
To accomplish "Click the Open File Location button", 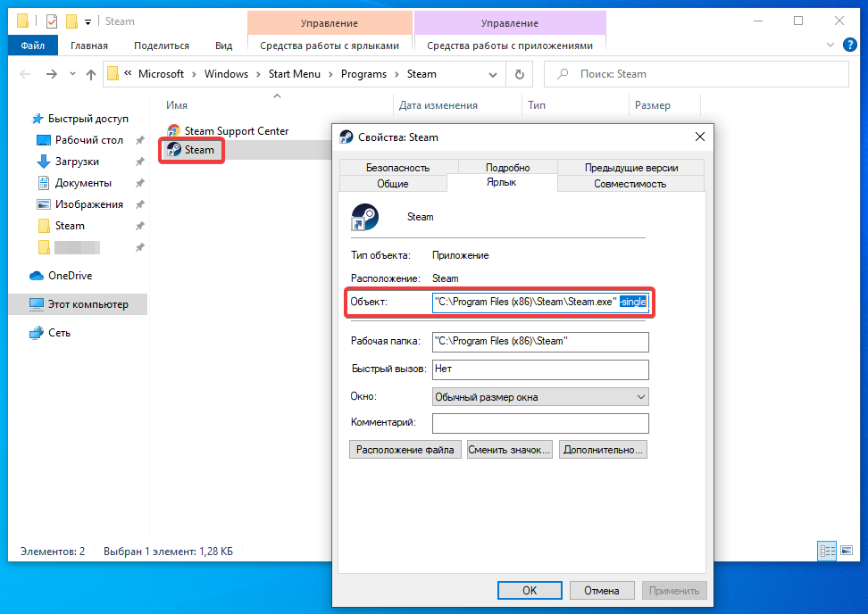I will click(405, 450).
